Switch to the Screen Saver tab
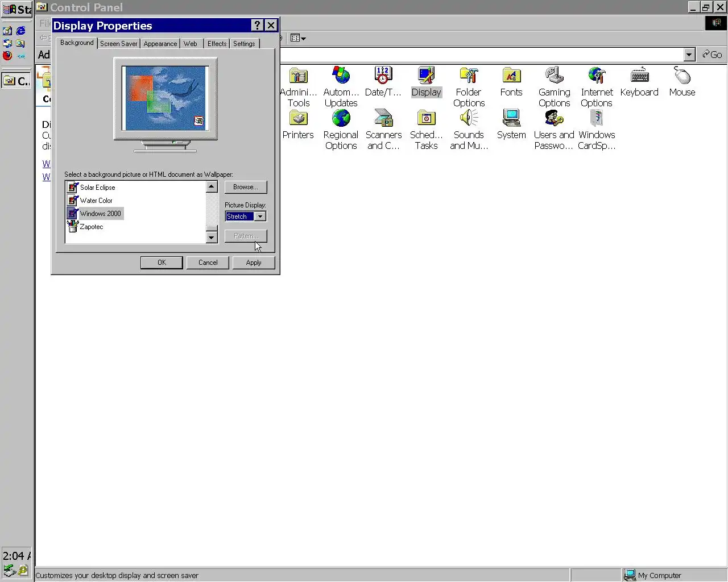Image resolution: width=728 pixels, height=582 pixels. click(x=118, y=44)
